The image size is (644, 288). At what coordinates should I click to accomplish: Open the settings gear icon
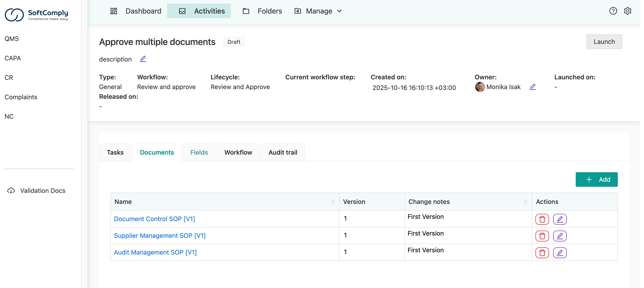click(x=627, y=11)
